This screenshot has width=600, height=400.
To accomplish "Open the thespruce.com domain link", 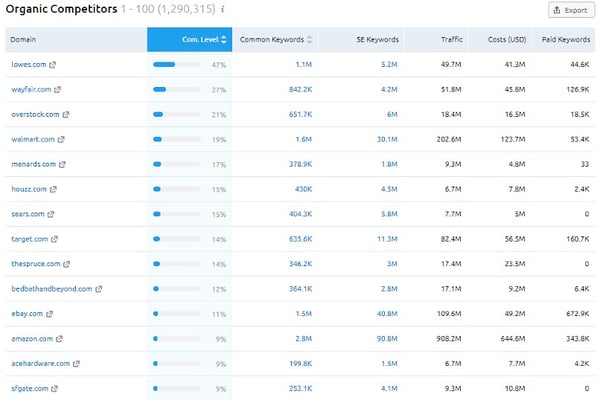I will coord(36,264).
